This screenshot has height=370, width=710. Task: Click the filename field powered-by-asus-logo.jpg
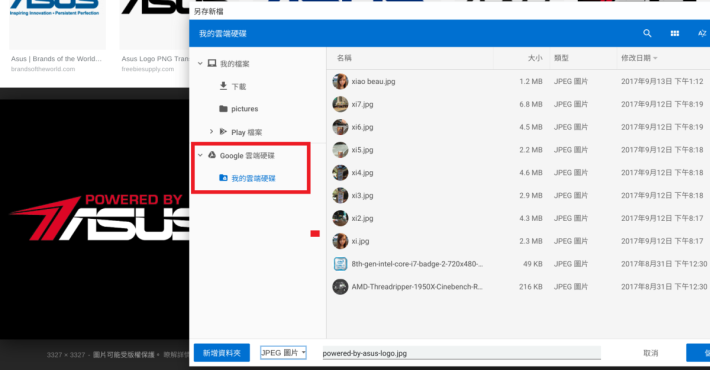click(x=461, y=353)
